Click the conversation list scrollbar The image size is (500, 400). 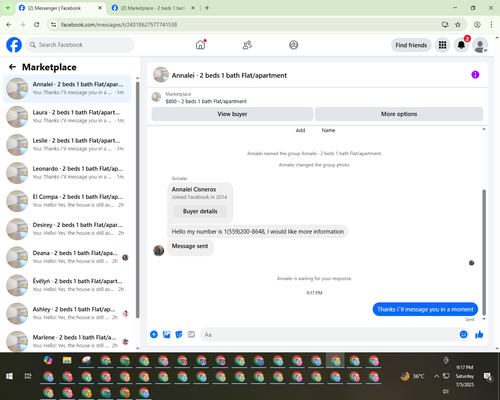(138, 200)
